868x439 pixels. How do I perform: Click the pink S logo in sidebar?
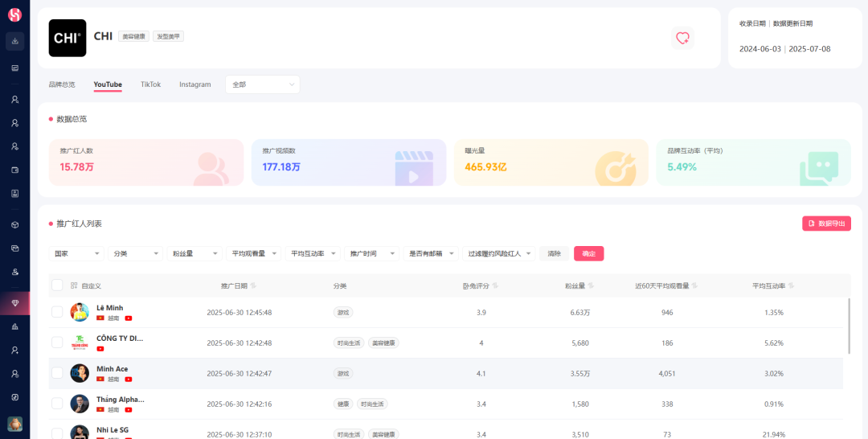coord(15,15)
